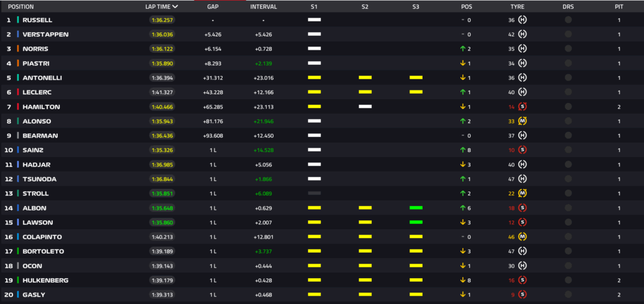This screenshot has height=304, width=644.
Task: Click Gasly's DRS indicator dot
Action: coord(568,295)
